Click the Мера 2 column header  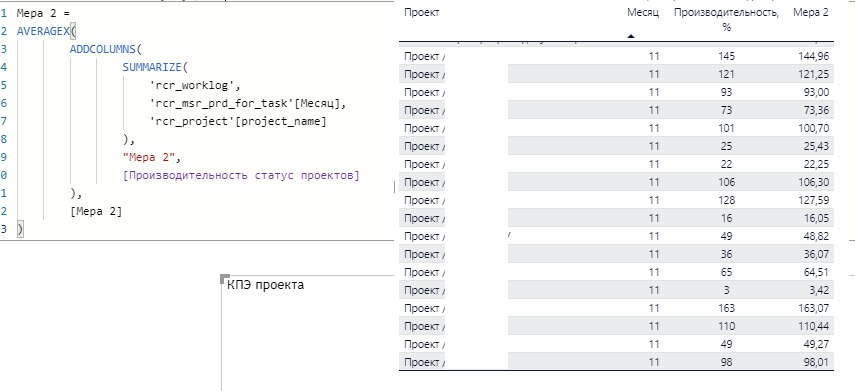tap(811, 13)
